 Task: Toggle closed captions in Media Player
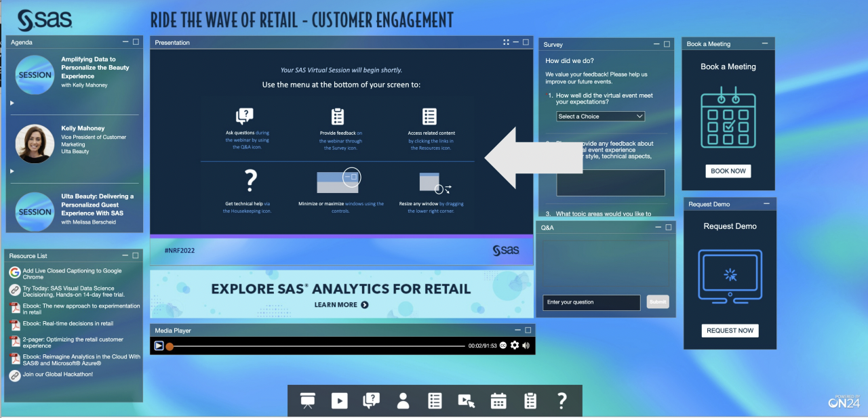click(x=503, y=346)
